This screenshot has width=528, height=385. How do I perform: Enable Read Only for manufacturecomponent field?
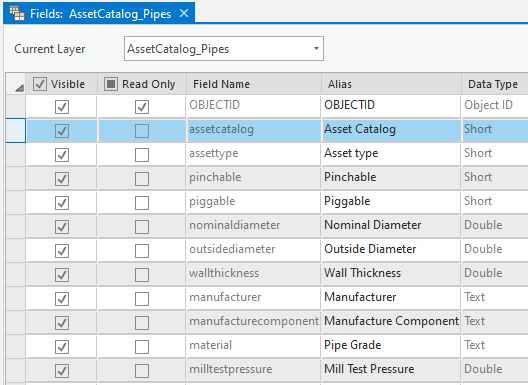[142, 323]
